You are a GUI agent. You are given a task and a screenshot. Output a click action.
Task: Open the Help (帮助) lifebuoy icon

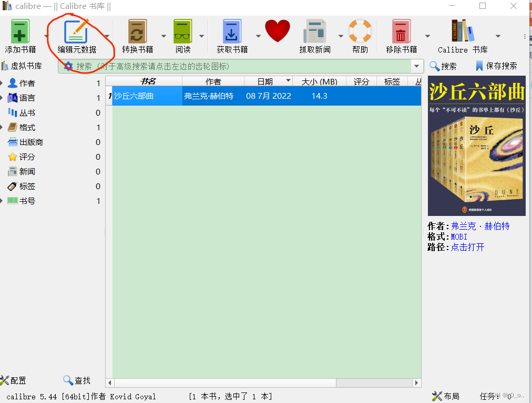[x=360, y=31]
